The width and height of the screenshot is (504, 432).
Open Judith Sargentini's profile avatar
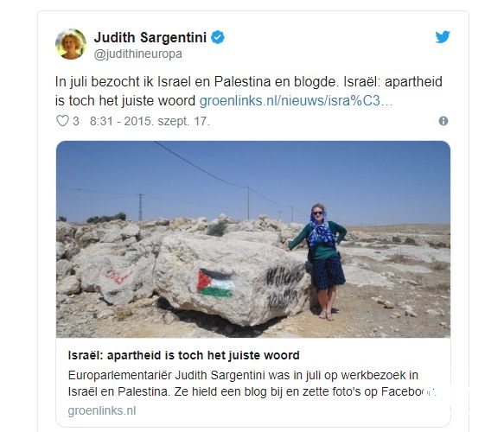click(x=71, y=44)
